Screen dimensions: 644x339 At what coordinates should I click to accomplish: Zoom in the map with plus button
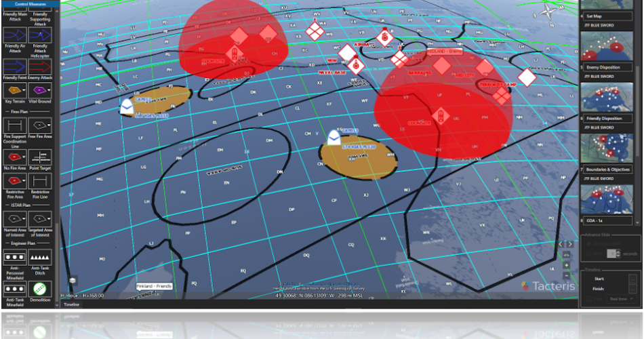click(566, 266)
